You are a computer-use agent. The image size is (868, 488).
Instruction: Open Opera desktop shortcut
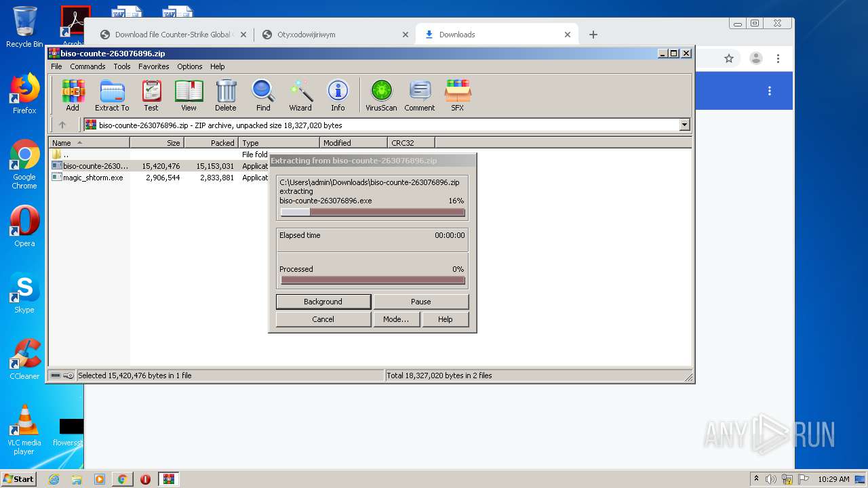click(24, 227)
